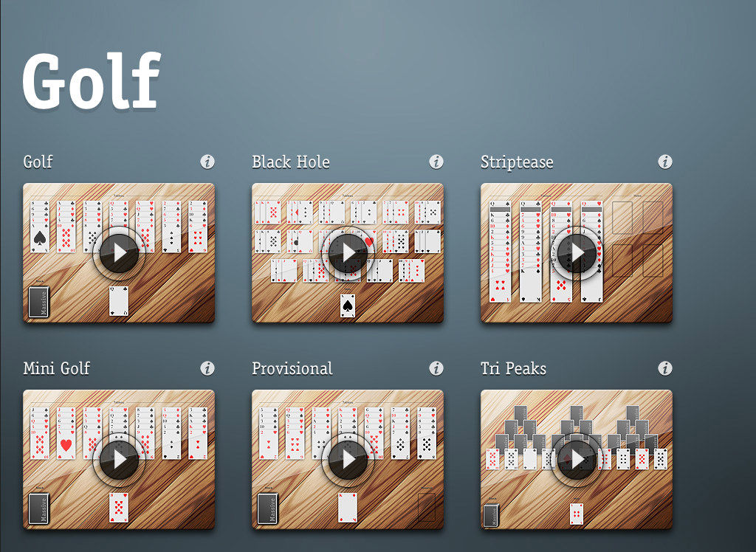
Task: Launch the Tri Peaks game
Action: point(577,460)
